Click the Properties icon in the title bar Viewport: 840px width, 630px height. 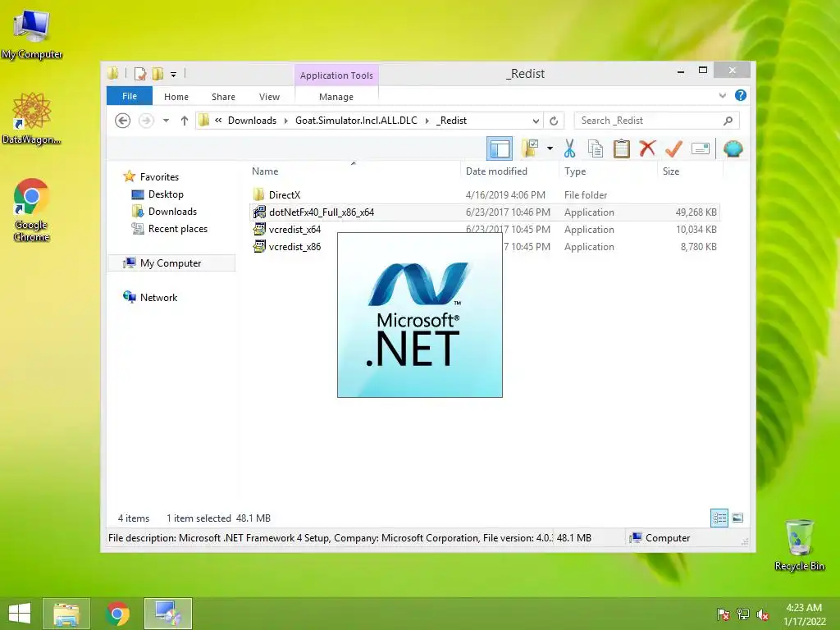pyautogui.click(x=139, y=74)
